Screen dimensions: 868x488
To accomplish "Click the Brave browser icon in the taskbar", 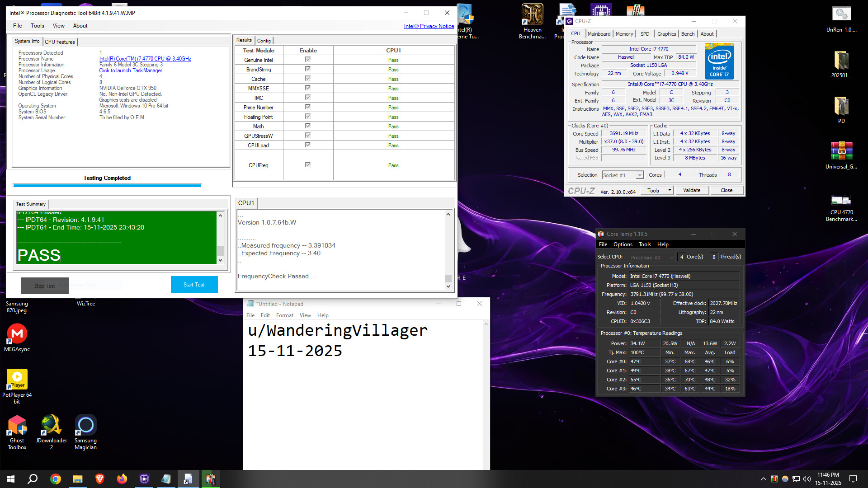I will pyautogui.click(x=100, y=479).
